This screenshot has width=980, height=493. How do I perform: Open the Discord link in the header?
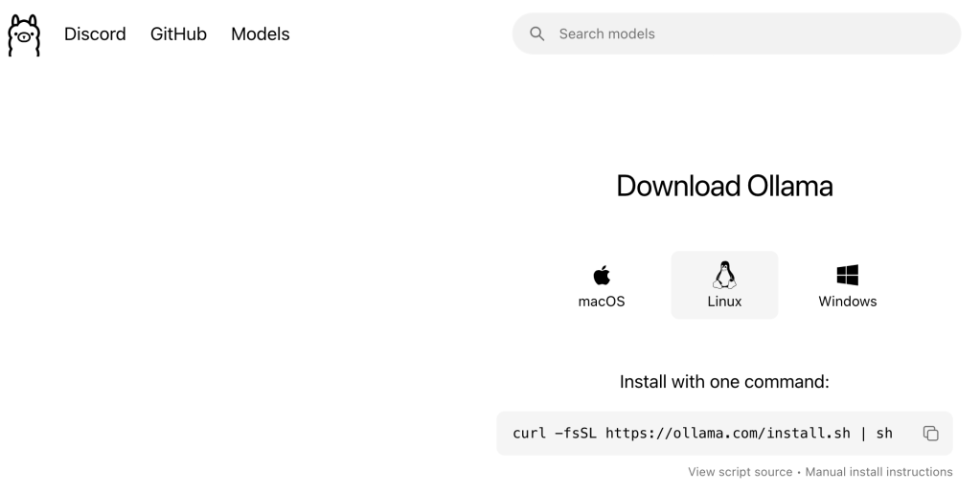coord(95,34)
